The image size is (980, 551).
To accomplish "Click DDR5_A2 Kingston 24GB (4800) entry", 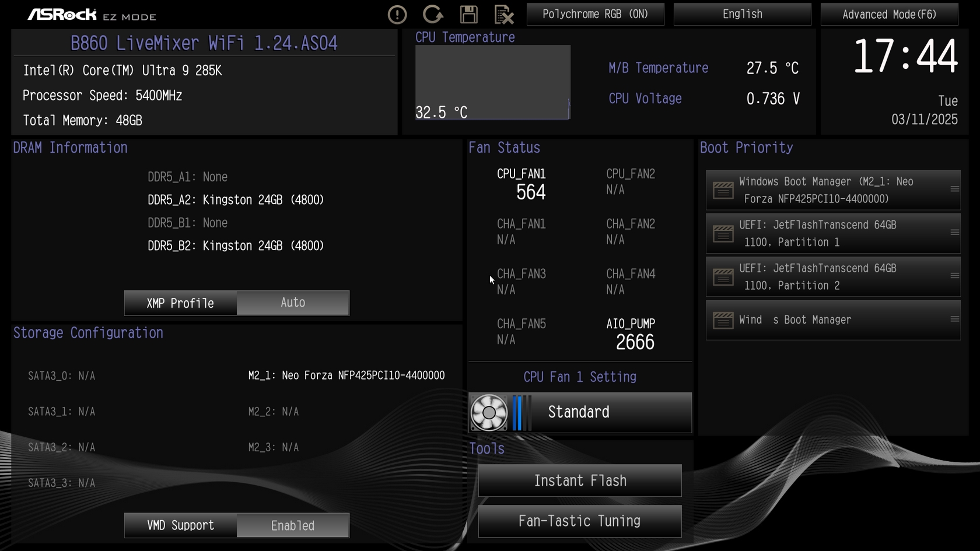I will [x=236, y=200].
